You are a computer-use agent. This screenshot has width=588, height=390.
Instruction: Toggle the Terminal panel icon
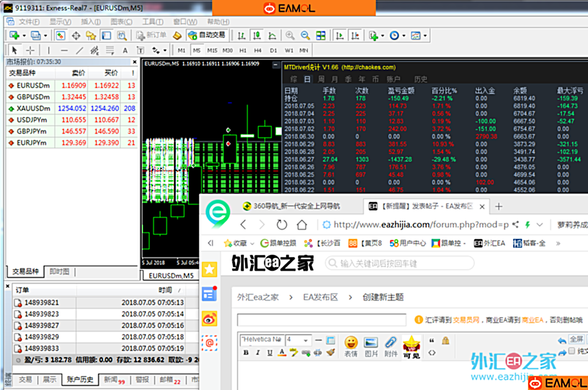click(106, 35)
